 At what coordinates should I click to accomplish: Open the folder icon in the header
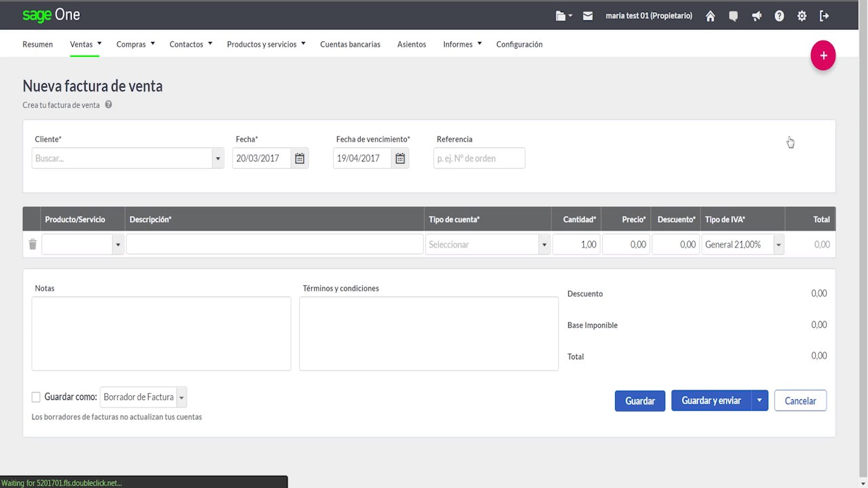click(564, 16)
